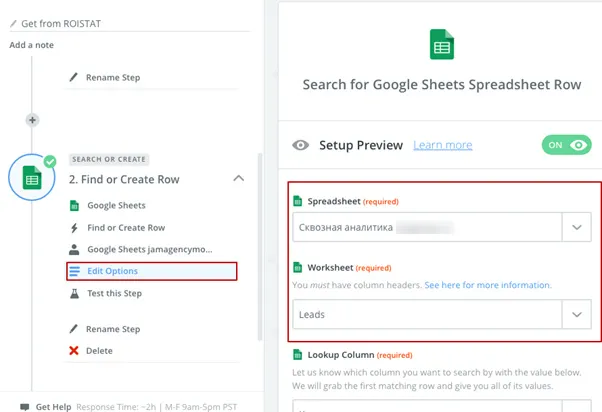Click the Lookup Column label

pos(341,355)
